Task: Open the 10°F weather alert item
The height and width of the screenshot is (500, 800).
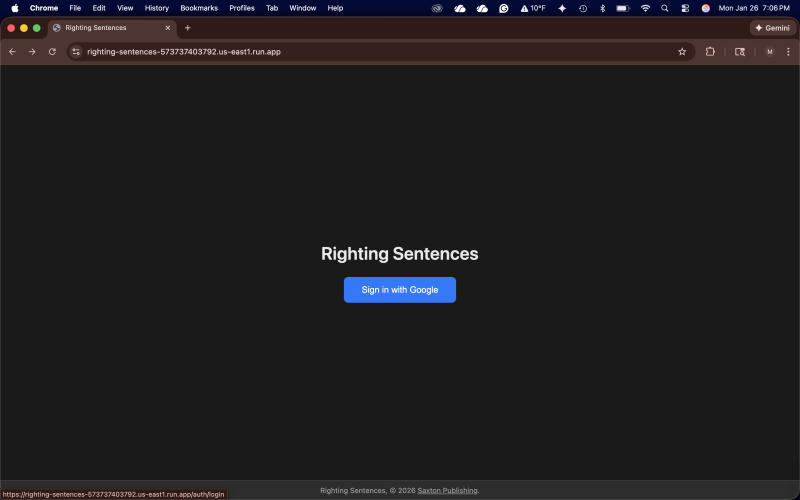Action: tap(533, 8)
